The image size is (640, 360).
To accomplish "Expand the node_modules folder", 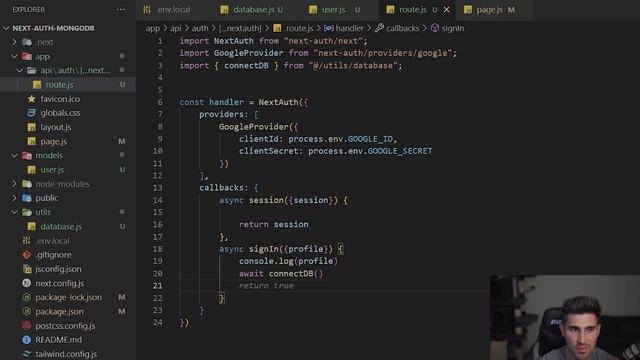I will click(x=14, y=184).
